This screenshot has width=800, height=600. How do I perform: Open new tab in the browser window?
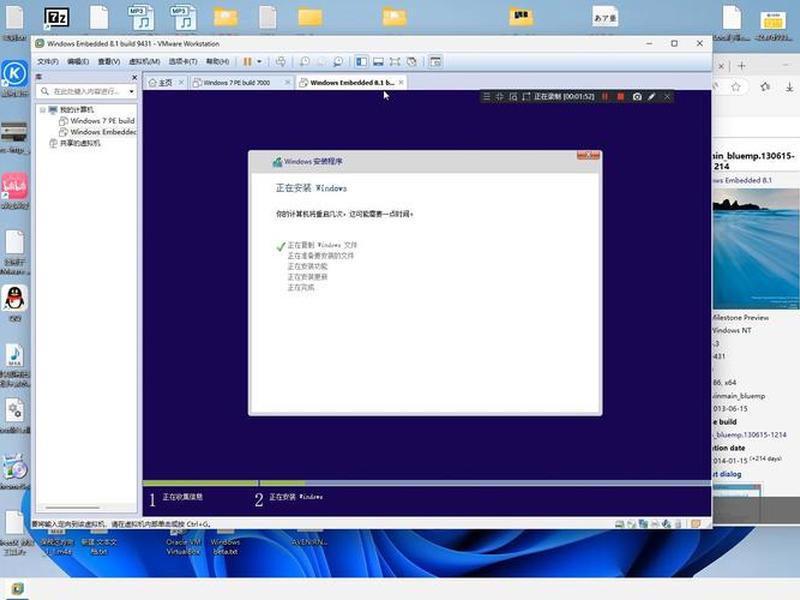[742, 66]
